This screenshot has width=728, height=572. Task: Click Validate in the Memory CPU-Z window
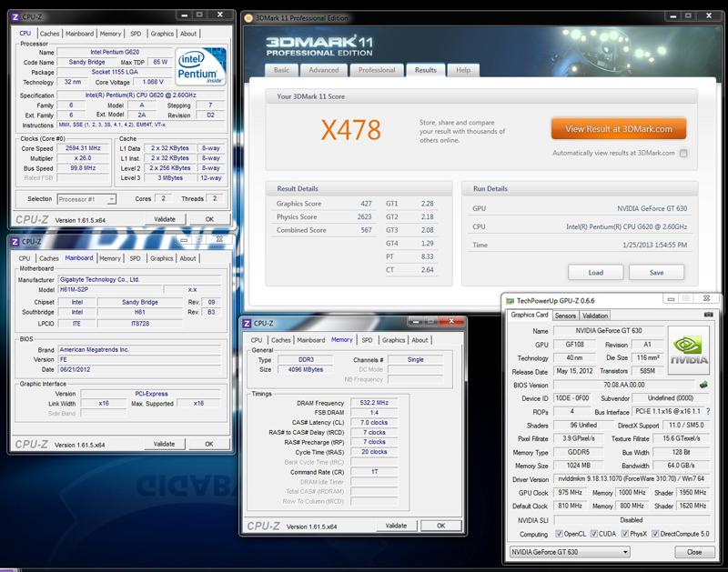[x=396, y=526]
